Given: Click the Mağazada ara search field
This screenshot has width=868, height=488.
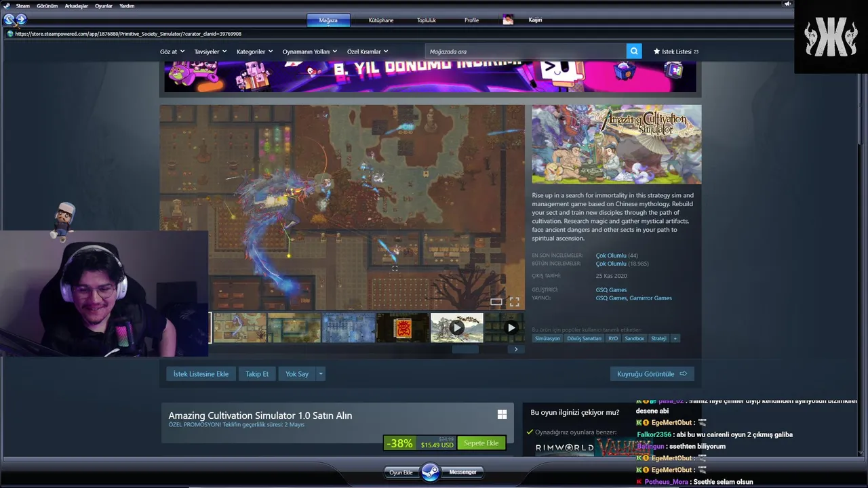Looking at the screenshot, I should [526, 52].
